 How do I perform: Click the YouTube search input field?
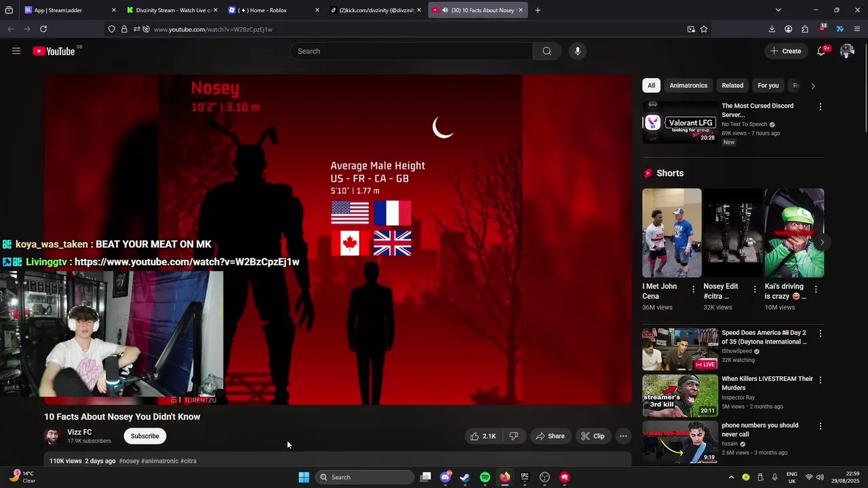click(x=412, y=51)
